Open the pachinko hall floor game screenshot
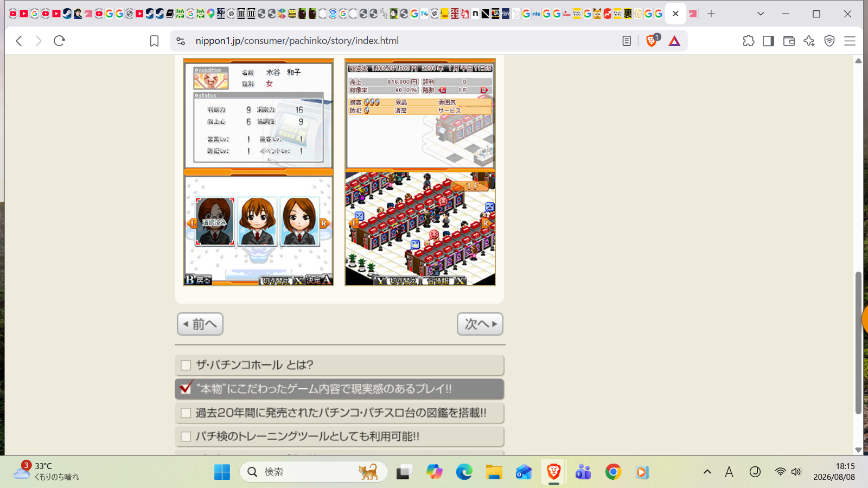 point(420,172)
